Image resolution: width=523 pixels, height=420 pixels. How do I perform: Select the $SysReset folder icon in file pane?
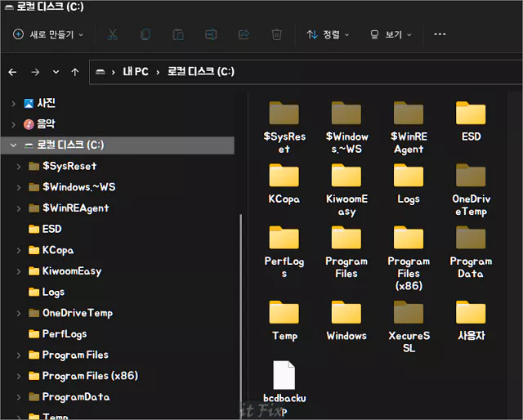284,114
